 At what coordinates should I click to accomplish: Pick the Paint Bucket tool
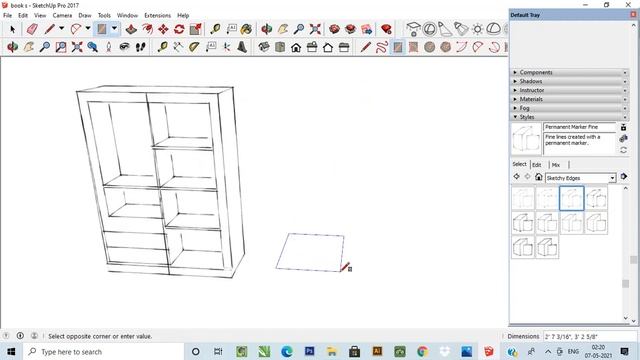[x=246, y=29]
